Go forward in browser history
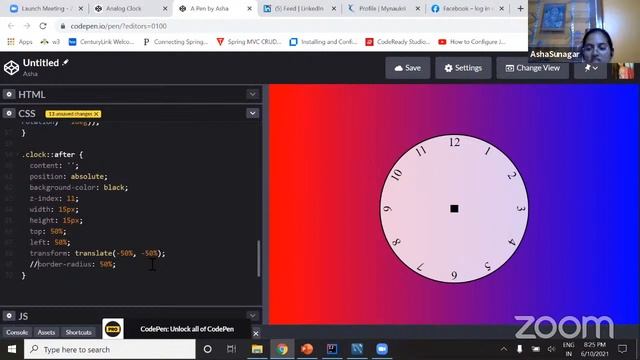 point(27,26)
